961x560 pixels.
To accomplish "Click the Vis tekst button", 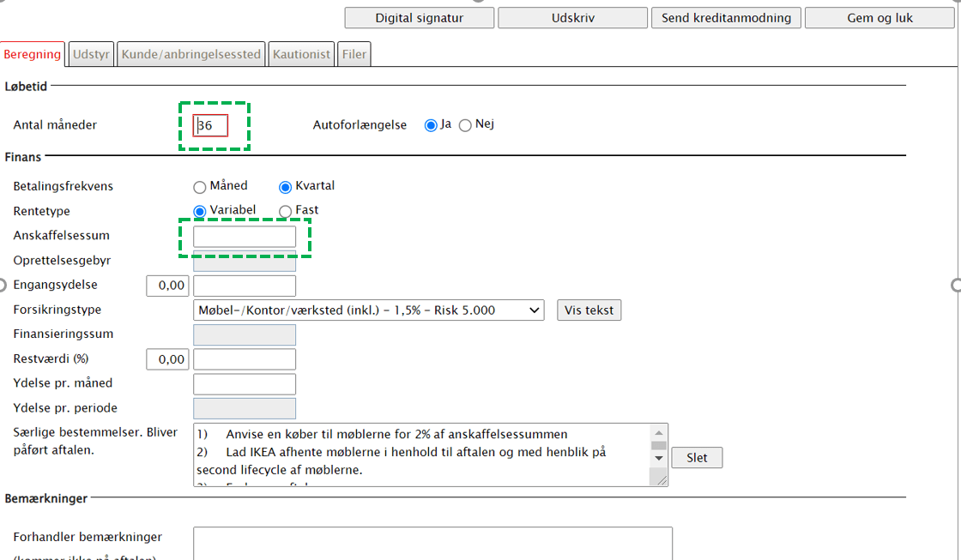I will coord(589,310).
